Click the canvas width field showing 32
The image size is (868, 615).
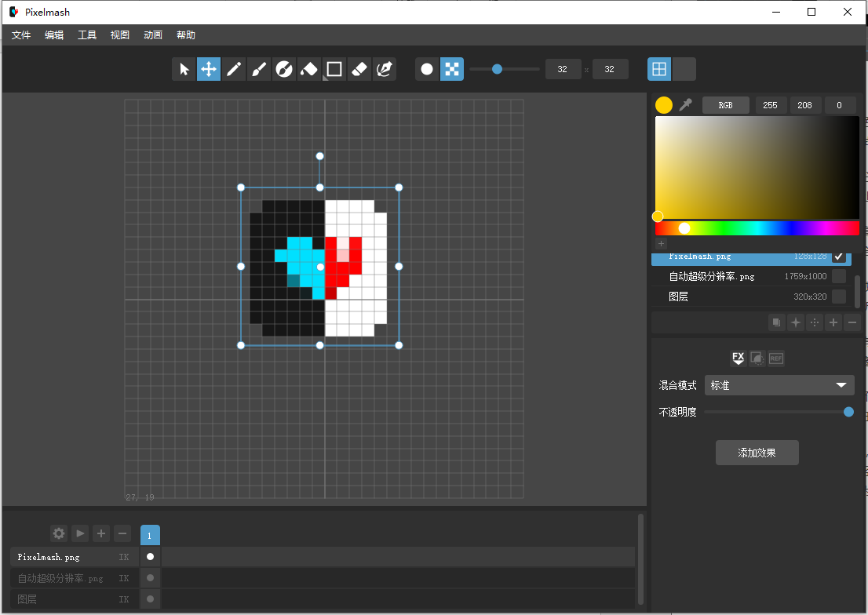[x=563, y=69]
